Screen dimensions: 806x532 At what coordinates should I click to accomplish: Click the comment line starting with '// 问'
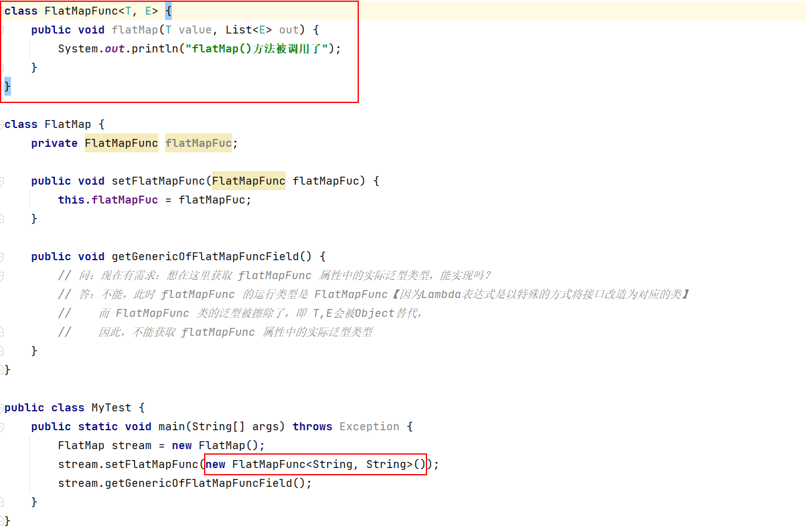pyautogui.click(x=274, y=275)
